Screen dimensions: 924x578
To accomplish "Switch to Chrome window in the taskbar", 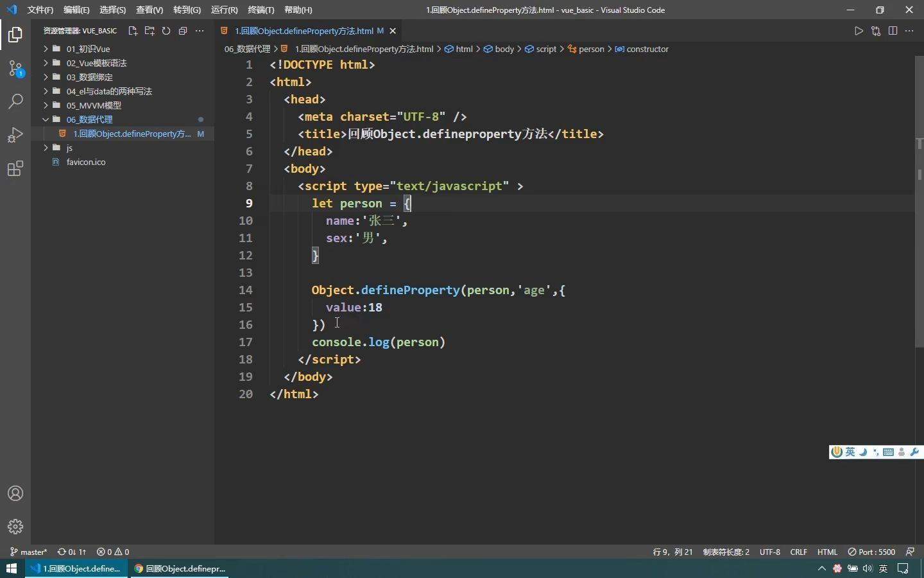I will point(180,568).
